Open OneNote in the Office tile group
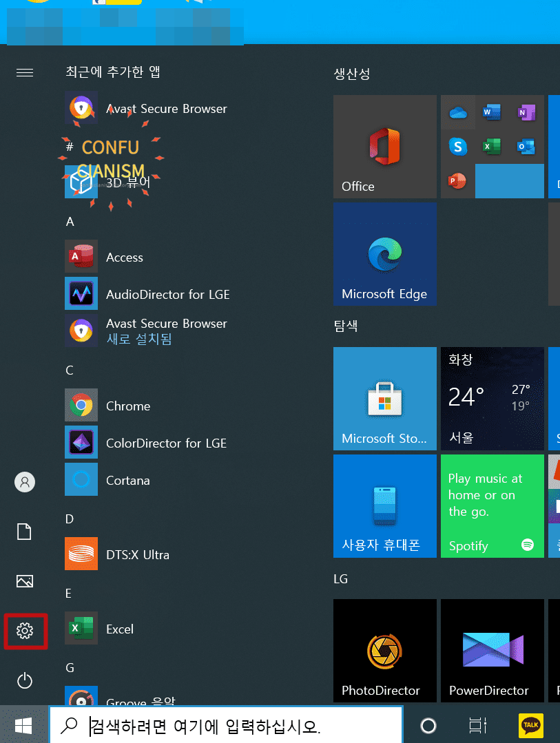This screenshot has width=560, height=743. coord(527,112)
